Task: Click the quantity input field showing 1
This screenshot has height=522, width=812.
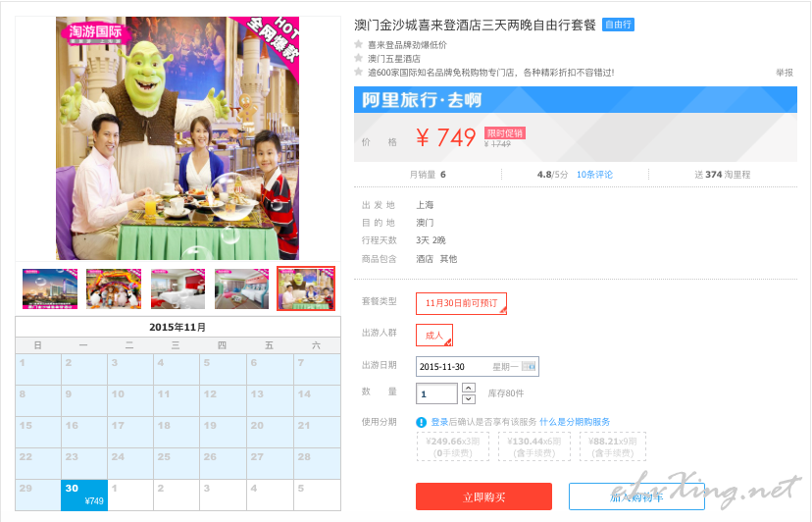Action: [x=436, y=393]
